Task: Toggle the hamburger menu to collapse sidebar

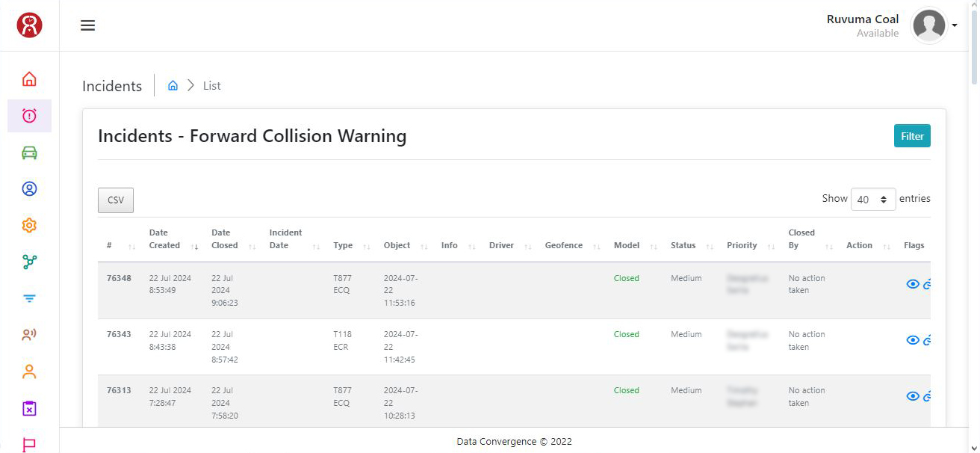Action: pyautogui.click(x=88, y=26)
